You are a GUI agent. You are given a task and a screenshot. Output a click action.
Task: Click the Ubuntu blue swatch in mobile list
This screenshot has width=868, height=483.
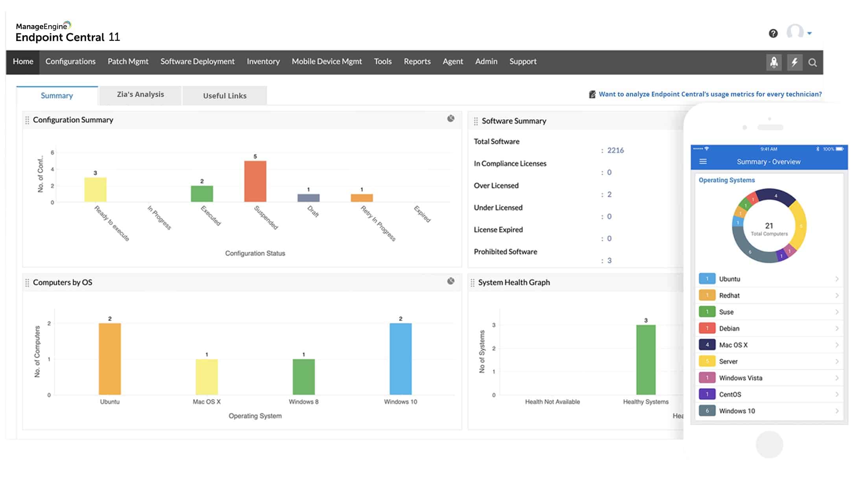[707, 279]
